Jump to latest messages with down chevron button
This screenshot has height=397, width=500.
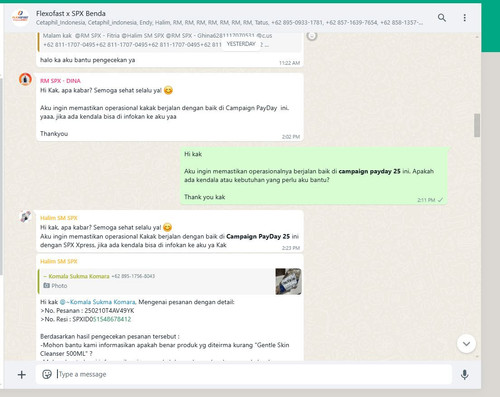pos(466,344)
